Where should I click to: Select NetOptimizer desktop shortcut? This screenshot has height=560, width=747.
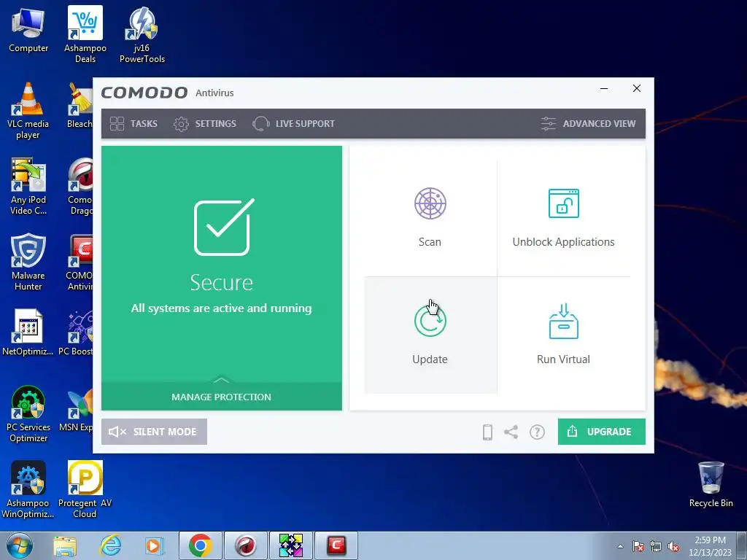click(28, 332)
